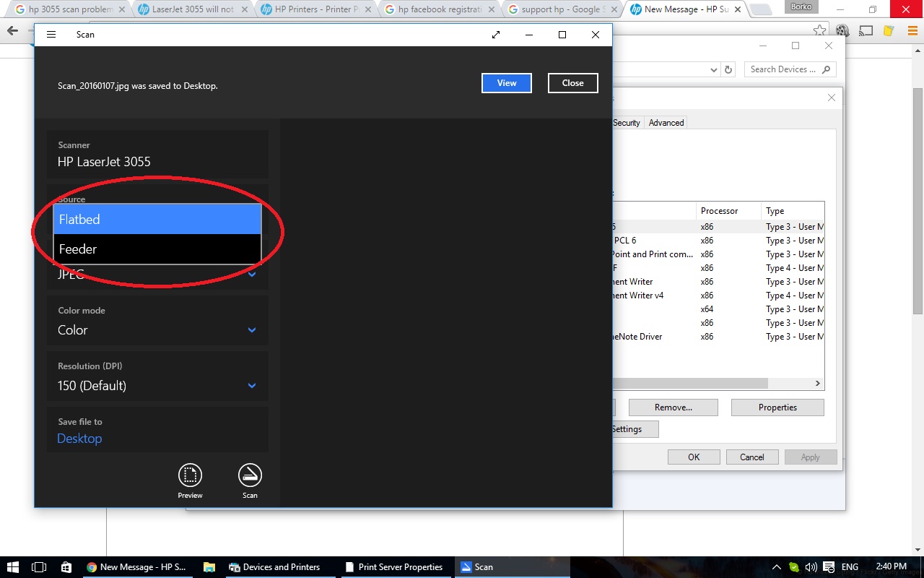
Task: Click the search magnifier in Devices and Printers
Action: tap(827, 69)
